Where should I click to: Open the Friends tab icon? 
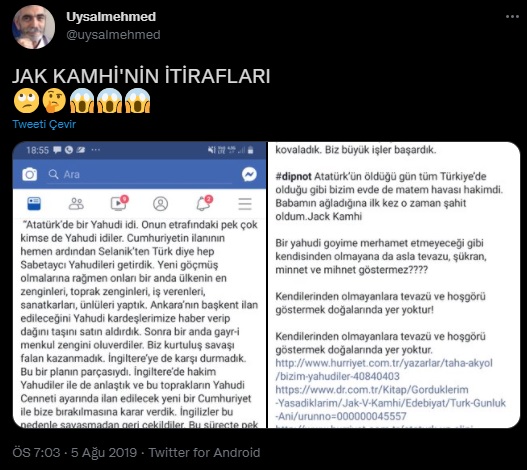point(76,204)
